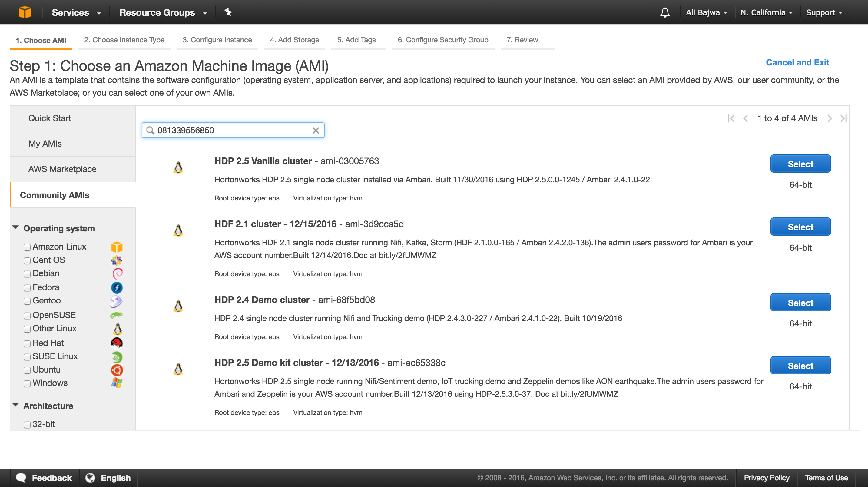Enable the Cent OS checkbox
This screenshot has width=868, height=487.
coord(27,260)
